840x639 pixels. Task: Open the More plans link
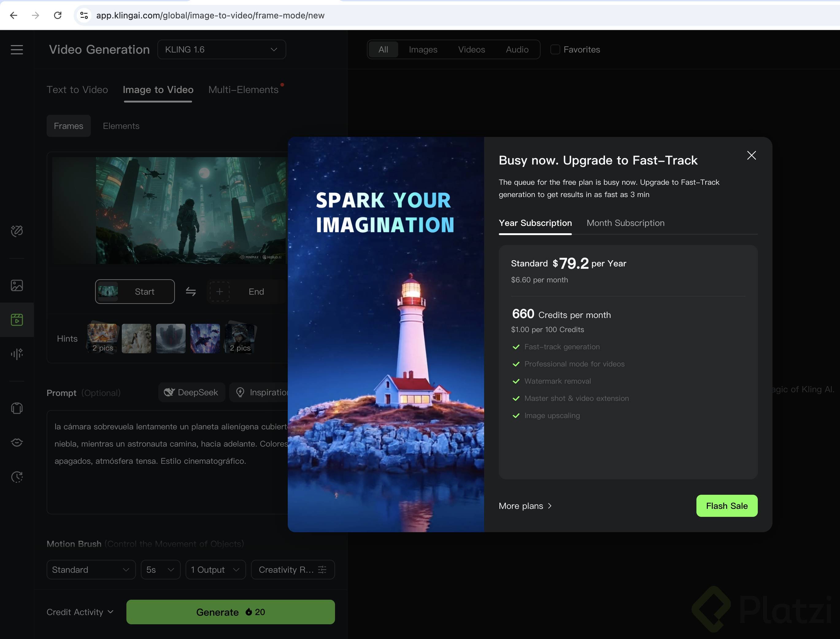525,506
